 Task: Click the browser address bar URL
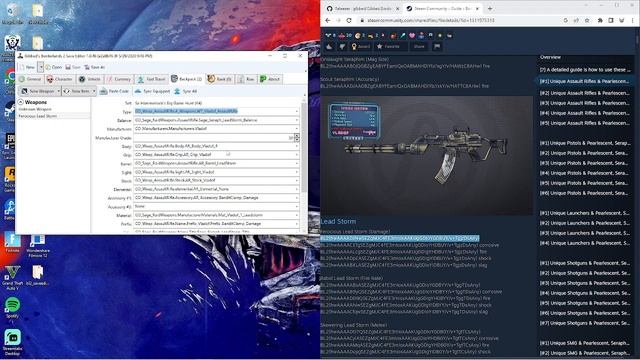pos(431,20)
